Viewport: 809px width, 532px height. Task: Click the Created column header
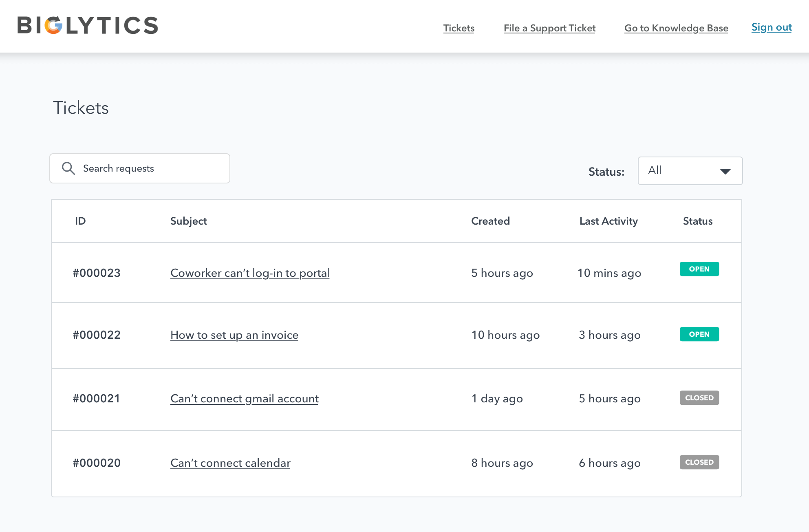[490, 221]
